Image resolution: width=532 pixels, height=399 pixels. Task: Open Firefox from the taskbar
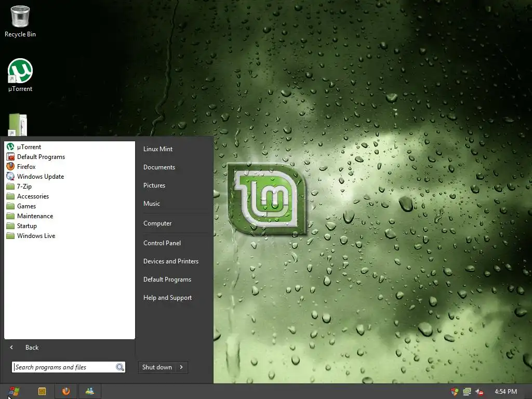tap(66, 391)
